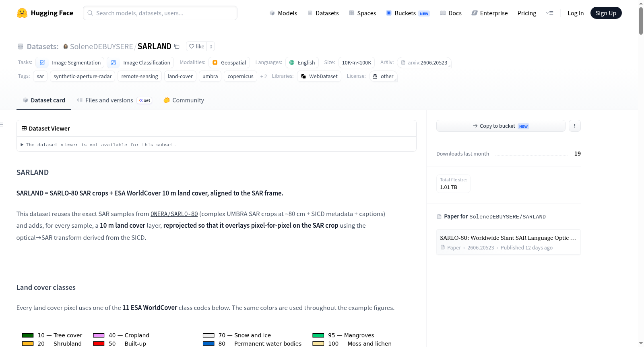
Task: Click the synthetic-aperture-radar tag
Action: [x=83, y=76]
